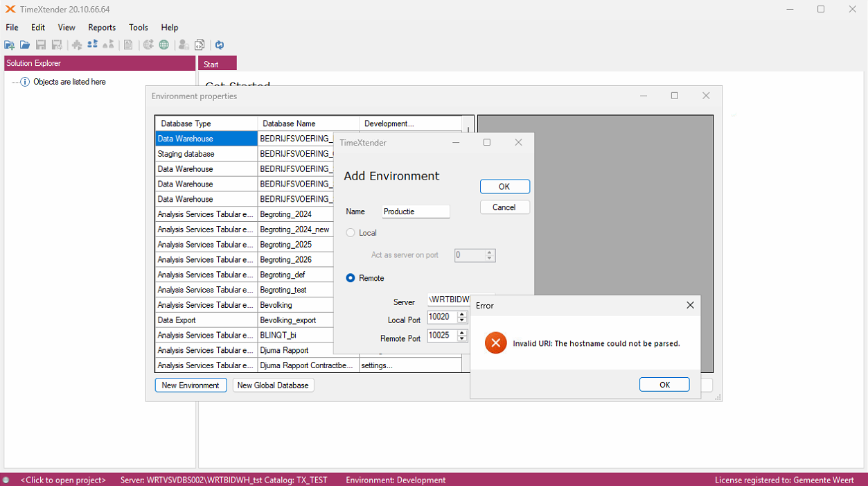Click OK in Add Environment dialog
This screenshot has width=868, height=486.
point(504,186)
